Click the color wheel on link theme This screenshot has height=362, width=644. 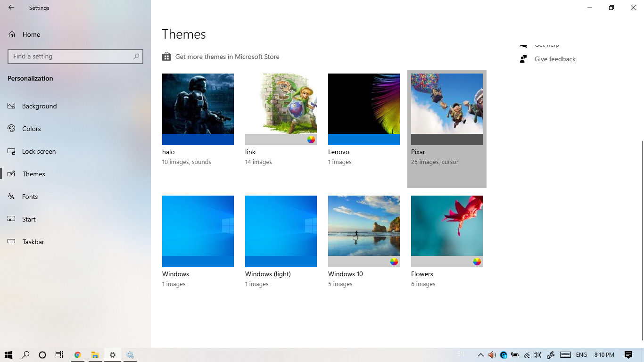311,140
